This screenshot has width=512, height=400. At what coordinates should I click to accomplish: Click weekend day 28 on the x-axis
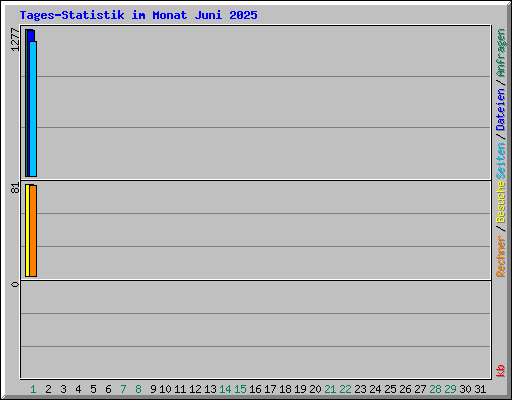click(435, 389)
